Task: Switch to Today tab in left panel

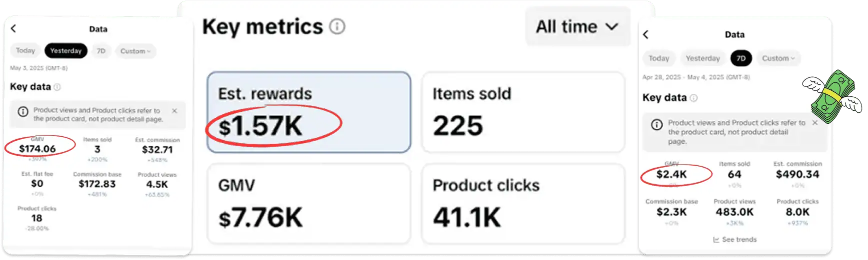Action: (x=25, y=50)
